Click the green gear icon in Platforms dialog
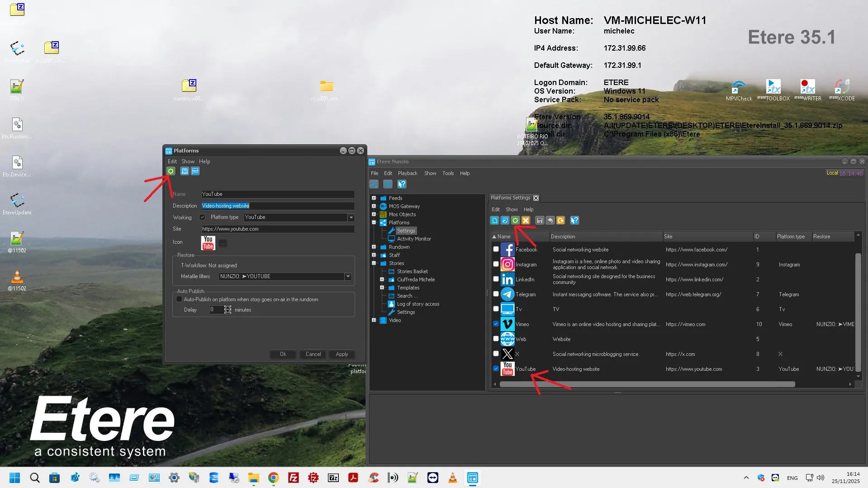Image resolution: width=868 pixels, height=488 pixels. coord(171,171)
